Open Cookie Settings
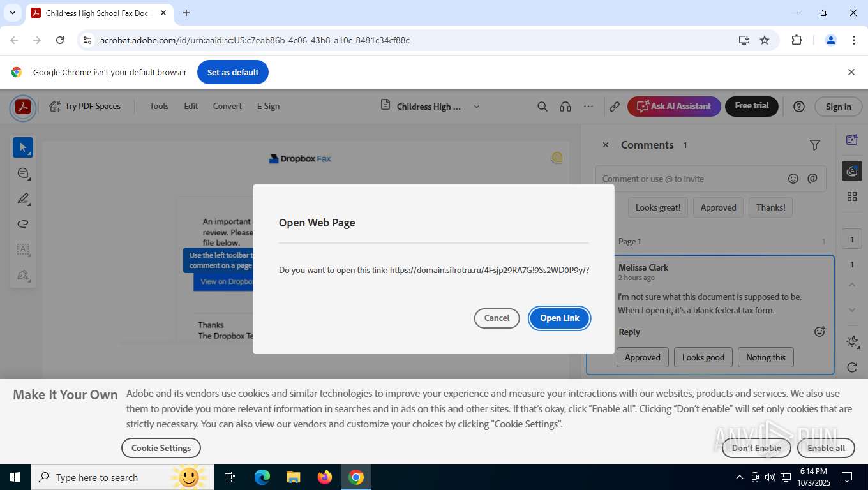Image resolution: width=868 pixels, height=490 pixels. coord(161,448)
